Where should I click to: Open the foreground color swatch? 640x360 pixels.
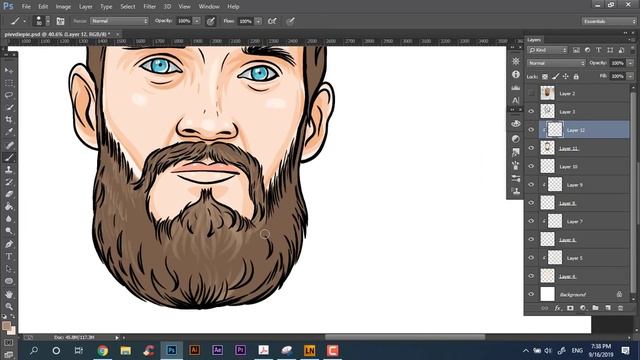(6, 325)
